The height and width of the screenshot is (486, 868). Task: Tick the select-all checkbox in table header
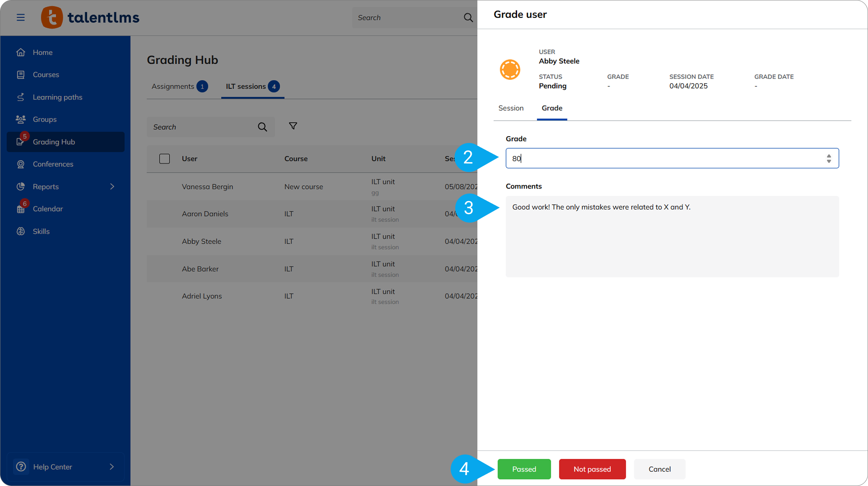click(164, 158)
